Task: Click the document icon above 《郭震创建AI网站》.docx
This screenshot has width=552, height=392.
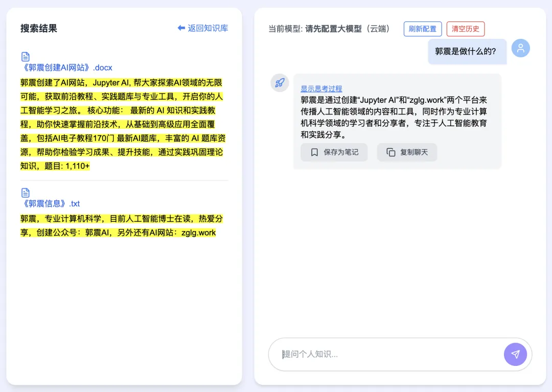Action: [26, 57]
